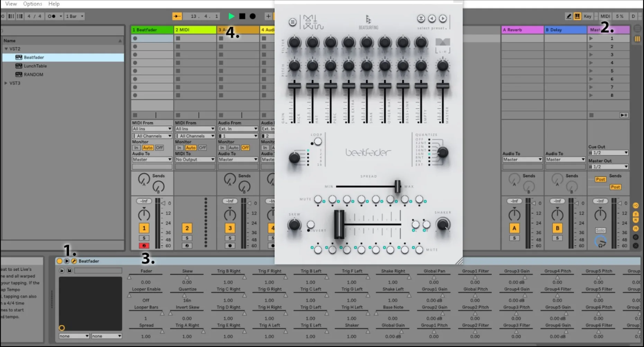Collapse the VST2 folder
Image resolution: width=644 pixels, height=347 pixels.
point(6,49)
